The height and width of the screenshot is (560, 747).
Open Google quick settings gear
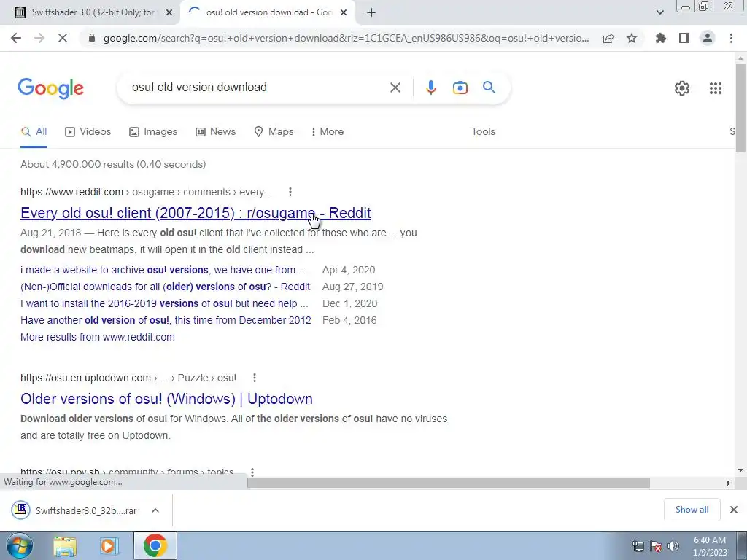coord(682,88)
